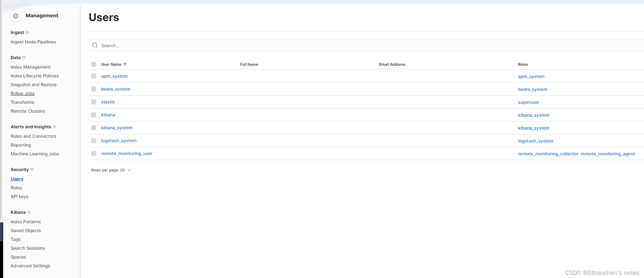Open the apm_system user link
Image resolution: width=644 pixels, height=278 pixels.
click(x=114, y=76)
